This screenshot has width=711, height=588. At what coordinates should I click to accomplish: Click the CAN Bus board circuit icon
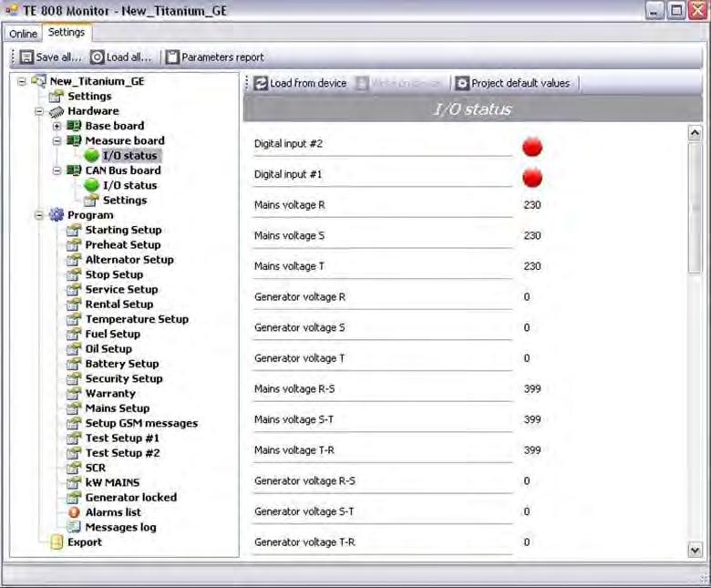[x=74, y=170]
